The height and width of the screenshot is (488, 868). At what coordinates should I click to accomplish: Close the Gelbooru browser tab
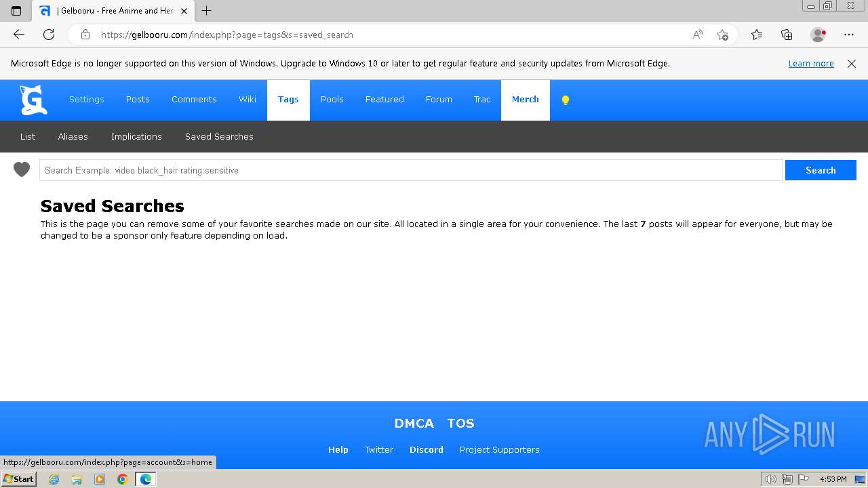tap(184, 11)
